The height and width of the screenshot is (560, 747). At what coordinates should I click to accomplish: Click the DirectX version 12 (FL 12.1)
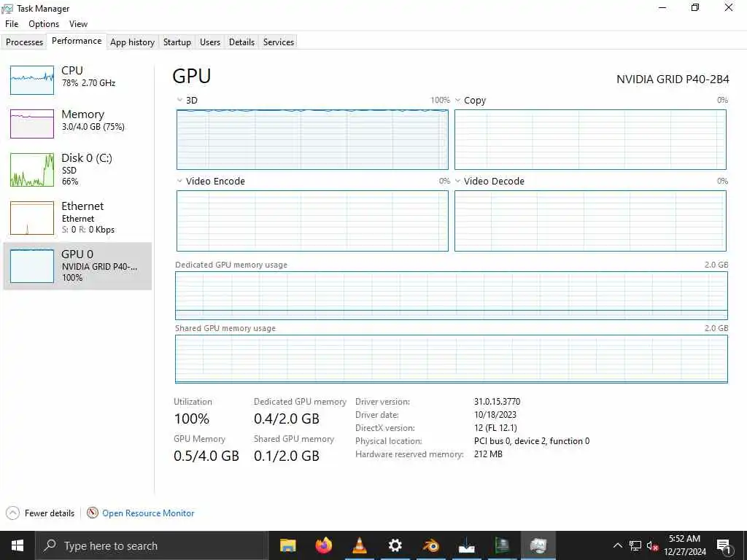coord(495,427)
